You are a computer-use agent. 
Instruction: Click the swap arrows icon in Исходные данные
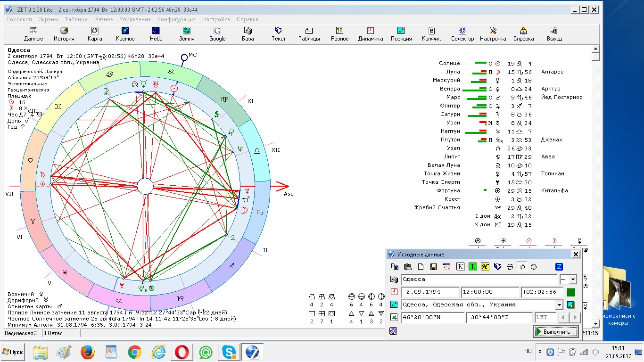coord(510,267)
